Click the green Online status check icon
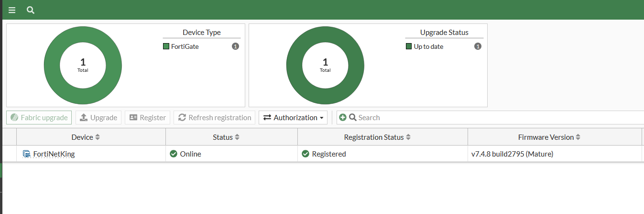 (x=174, y=154)
